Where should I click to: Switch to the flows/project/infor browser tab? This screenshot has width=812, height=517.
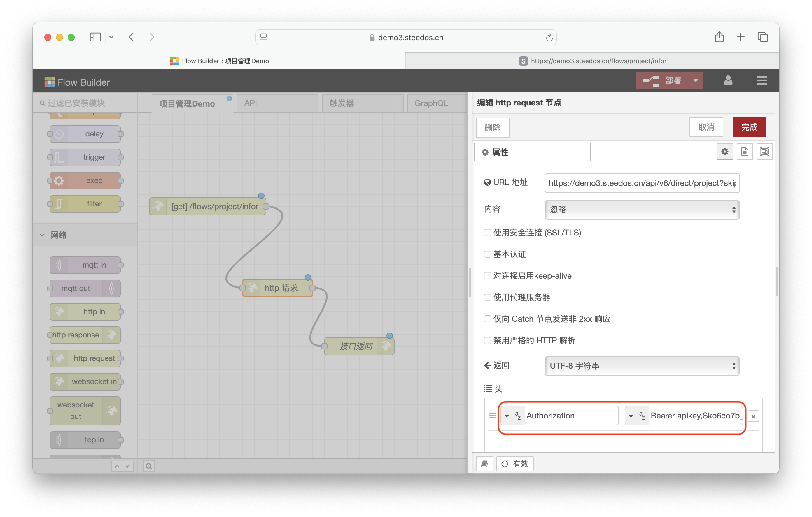592,61
